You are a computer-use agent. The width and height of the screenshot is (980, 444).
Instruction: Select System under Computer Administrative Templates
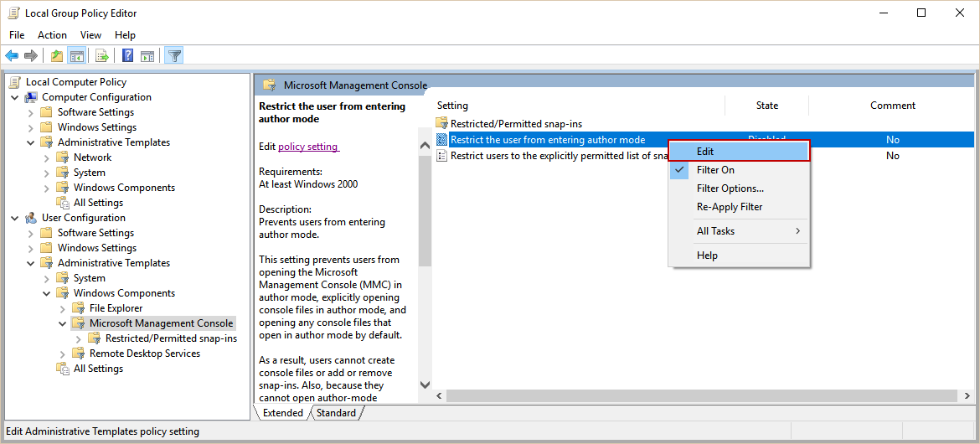[90, 173]
